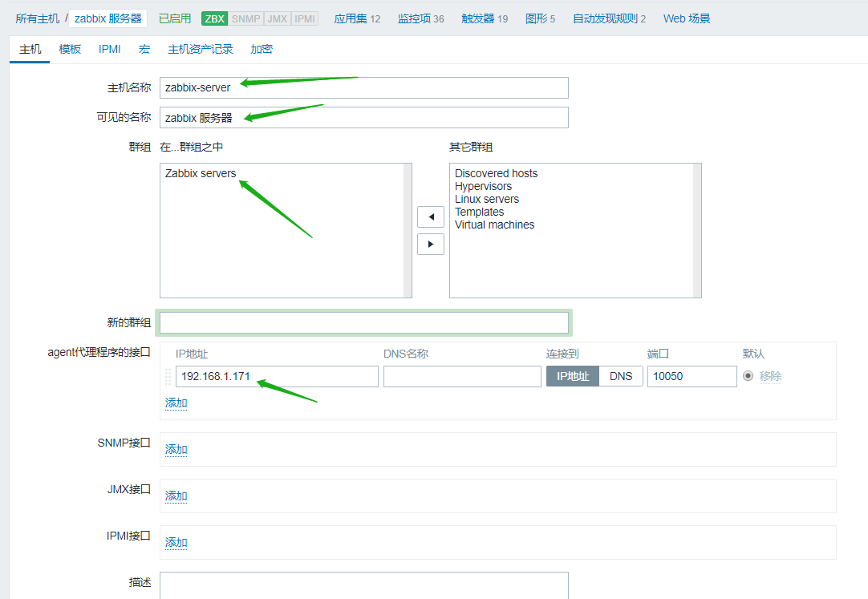Open the 主机 tab

30,49
